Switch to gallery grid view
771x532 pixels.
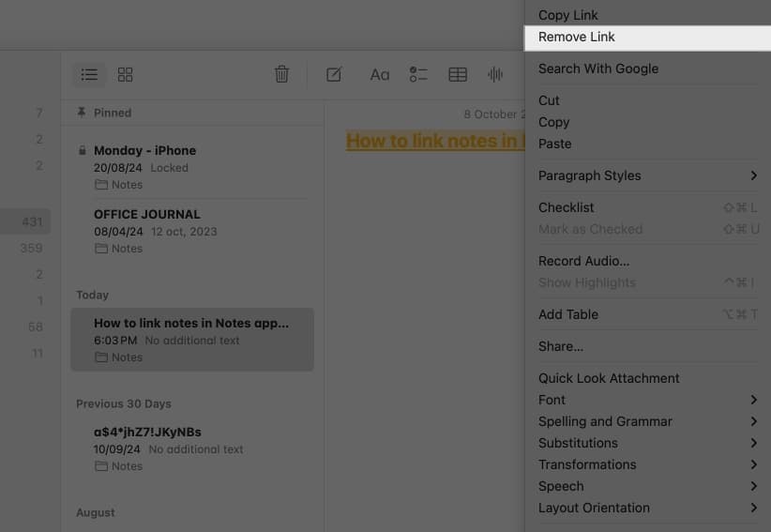[x=125, y=75]
